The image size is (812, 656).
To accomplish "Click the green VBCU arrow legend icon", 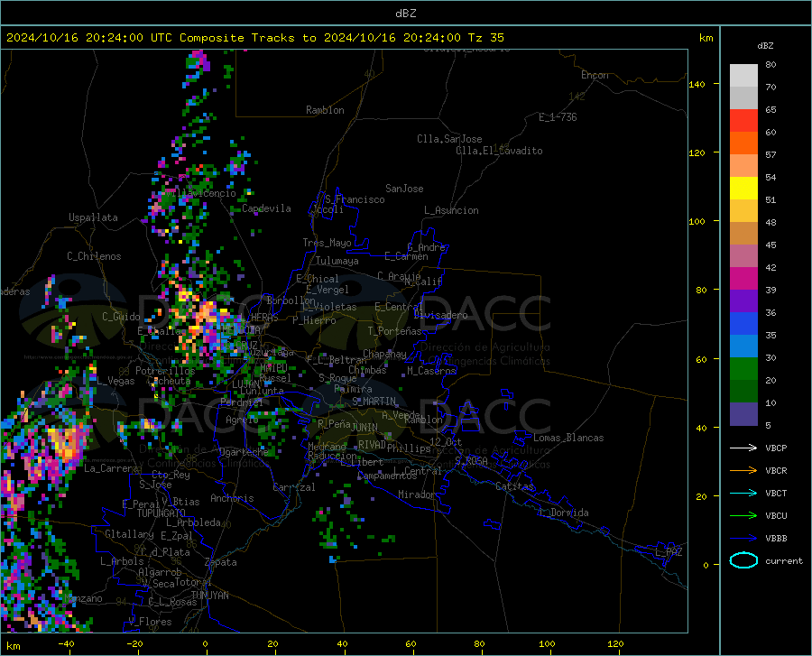I will (743, 516).
